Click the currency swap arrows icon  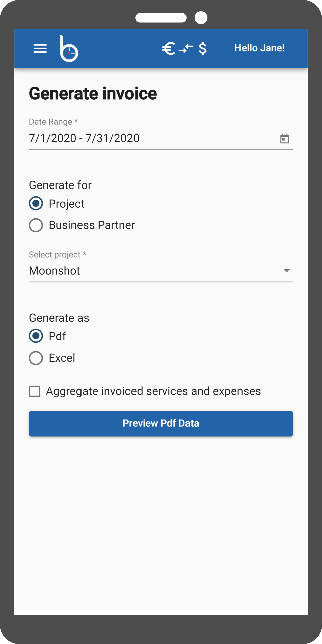tap(186, 49)
